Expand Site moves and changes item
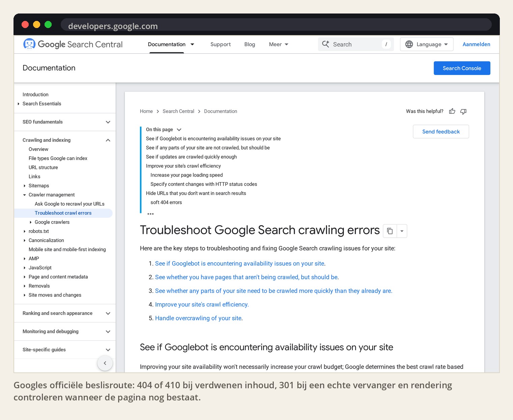This screenshot has width=513, height=420. click(x=25, y=295)
